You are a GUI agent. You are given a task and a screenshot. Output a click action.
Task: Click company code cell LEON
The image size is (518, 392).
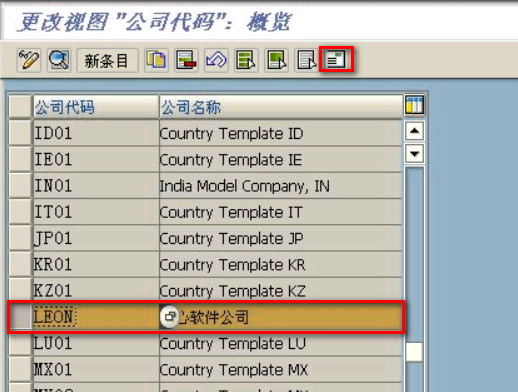96,317
